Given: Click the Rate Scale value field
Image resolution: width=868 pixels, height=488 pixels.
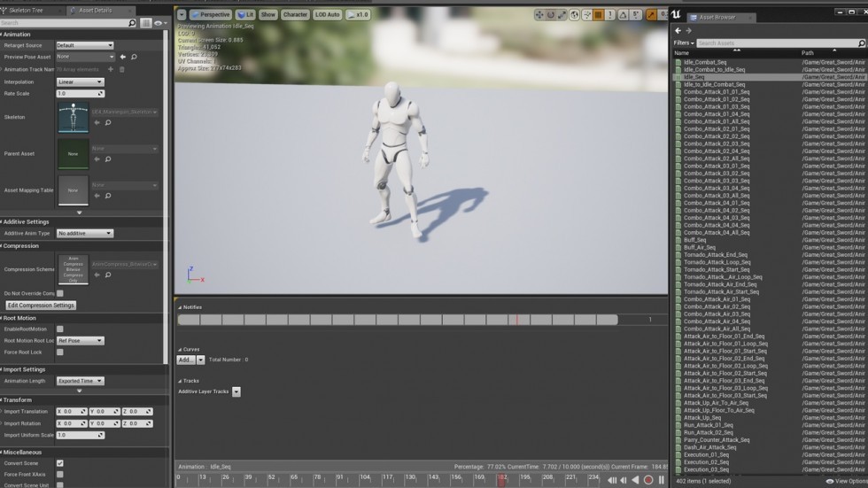Looking at the screenshot, I should click(80, 94).
